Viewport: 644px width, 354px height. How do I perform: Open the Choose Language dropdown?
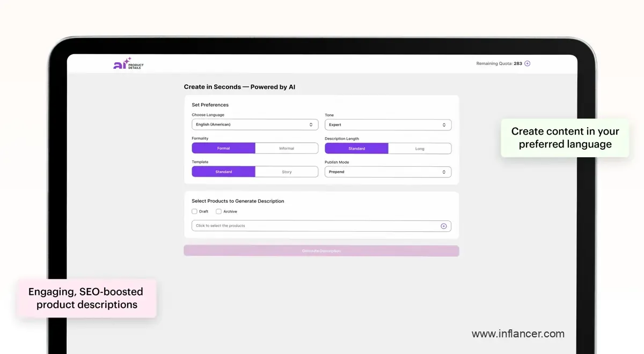(x=255, y=124)
